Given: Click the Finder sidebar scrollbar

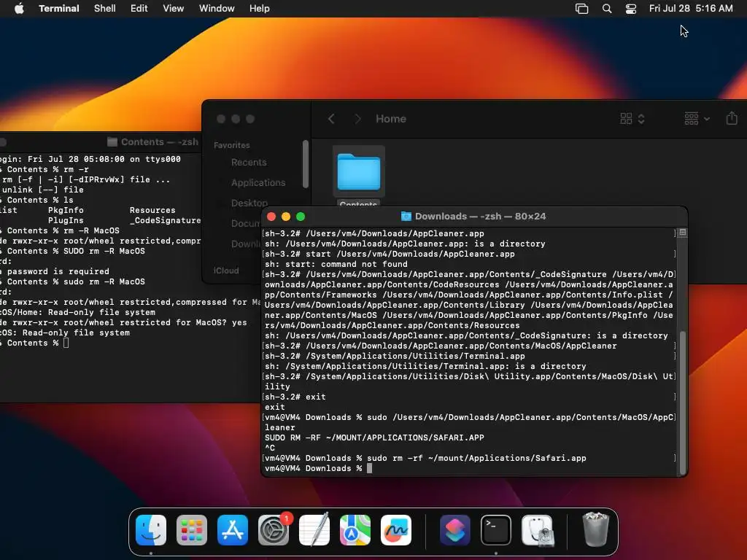Looking at the screenshot, I should coord(306,164).
